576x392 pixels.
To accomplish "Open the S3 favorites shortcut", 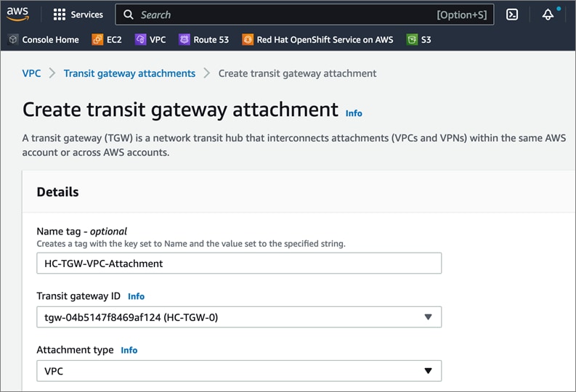I will (x=419, y=40).
